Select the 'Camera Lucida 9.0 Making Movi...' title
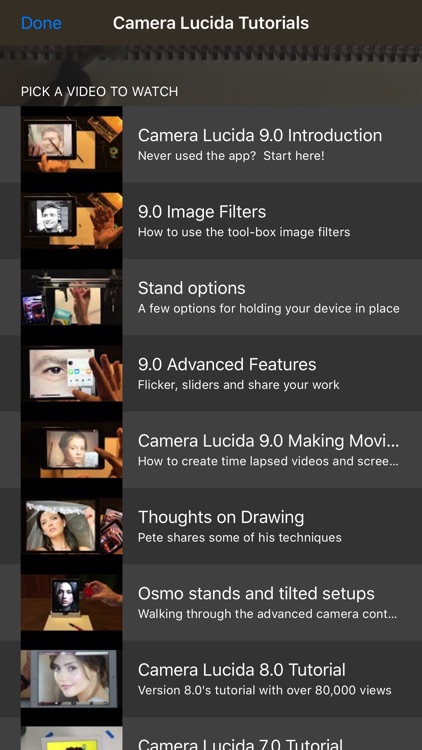Screen dimensions: 422x750 click(268, 441)
